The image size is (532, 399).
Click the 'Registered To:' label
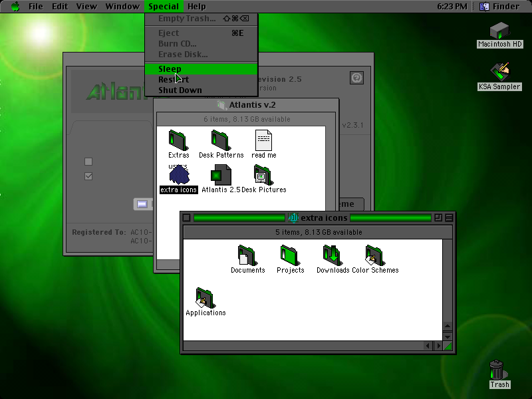click(x=98, y=232)
